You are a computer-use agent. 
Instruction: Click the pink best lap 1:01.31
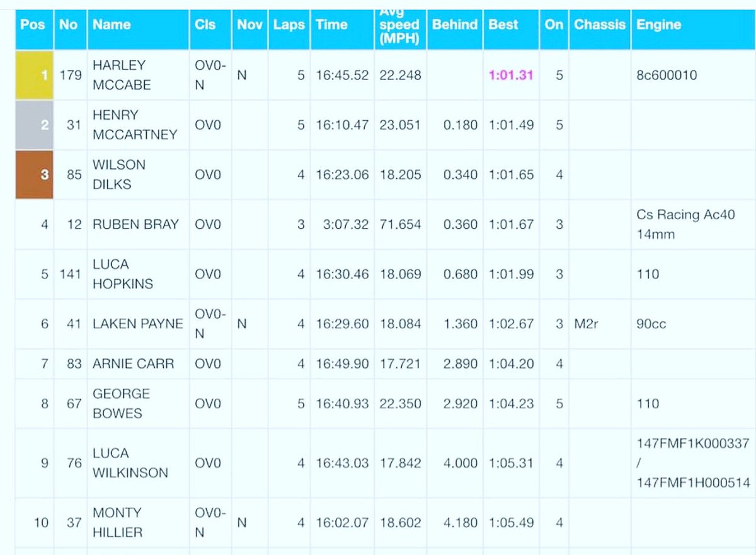pos(511,75)
